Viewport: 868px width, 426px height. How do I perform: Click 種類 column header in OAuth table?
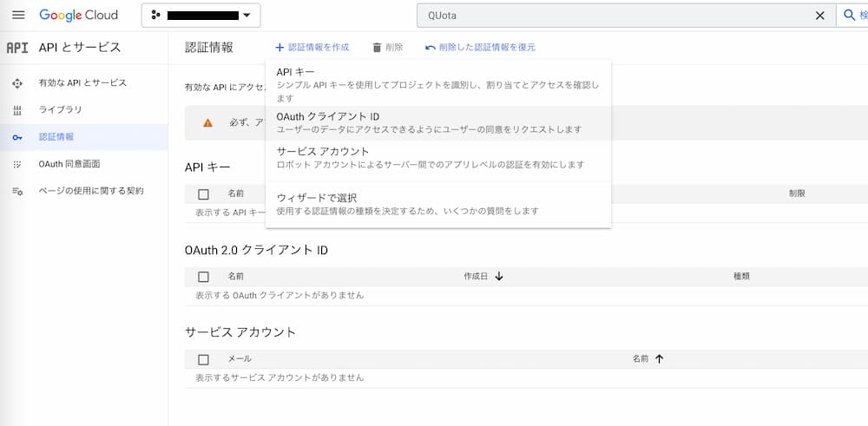(741, 276)
